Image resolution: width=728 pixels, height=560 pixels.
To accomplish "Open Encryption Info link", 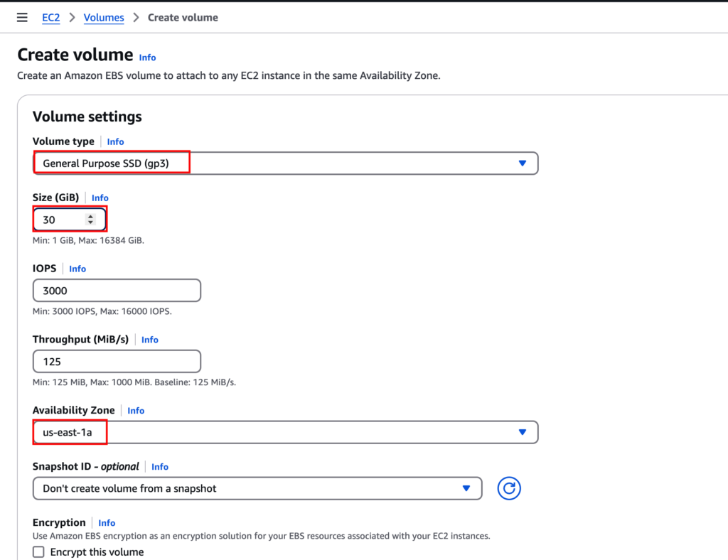I will [107, 523].
